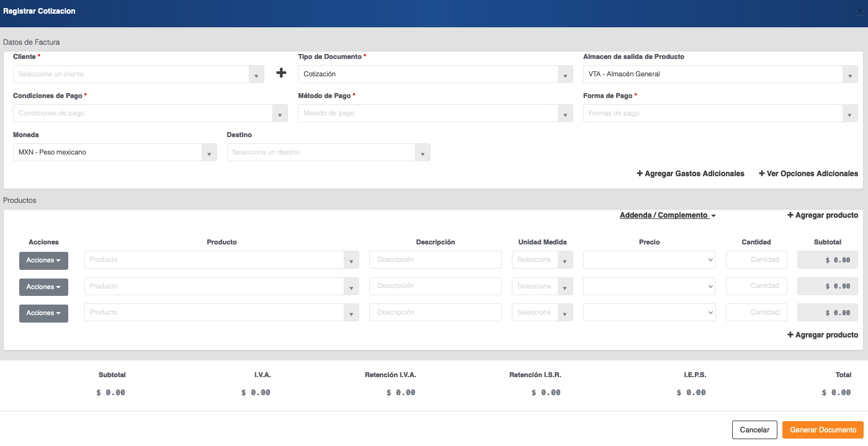Image resolution: width=868 pixels, height=446 pixels.
Task: Click the Generar Documento button
Action: point(822,430)
